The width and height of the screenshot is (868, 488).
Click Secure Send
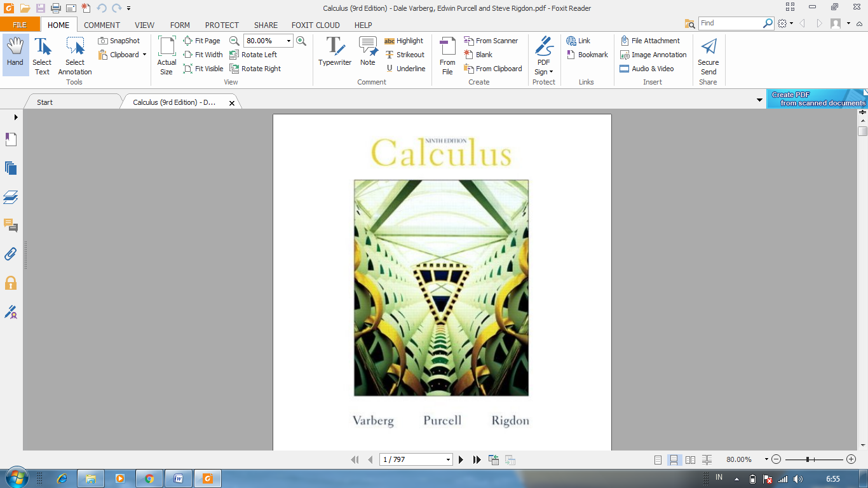pos(709,55)
